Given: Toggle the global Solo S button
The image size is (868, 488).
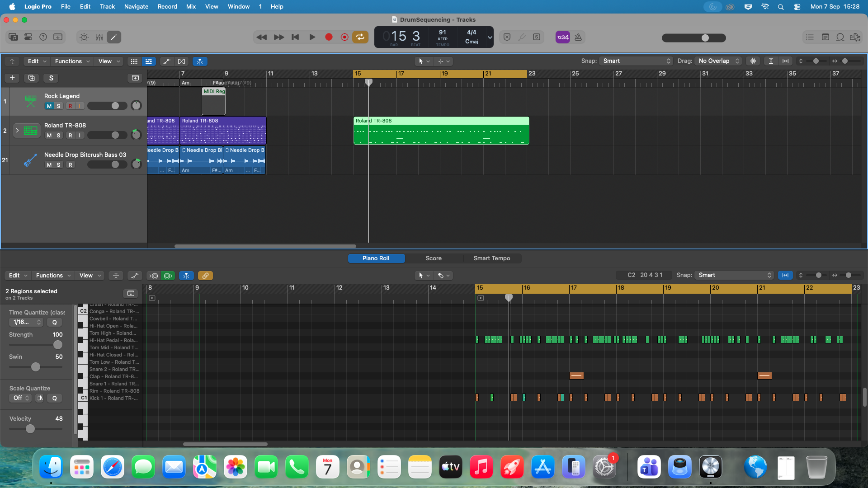Looking at the screenshot, I should click(51, 78).
